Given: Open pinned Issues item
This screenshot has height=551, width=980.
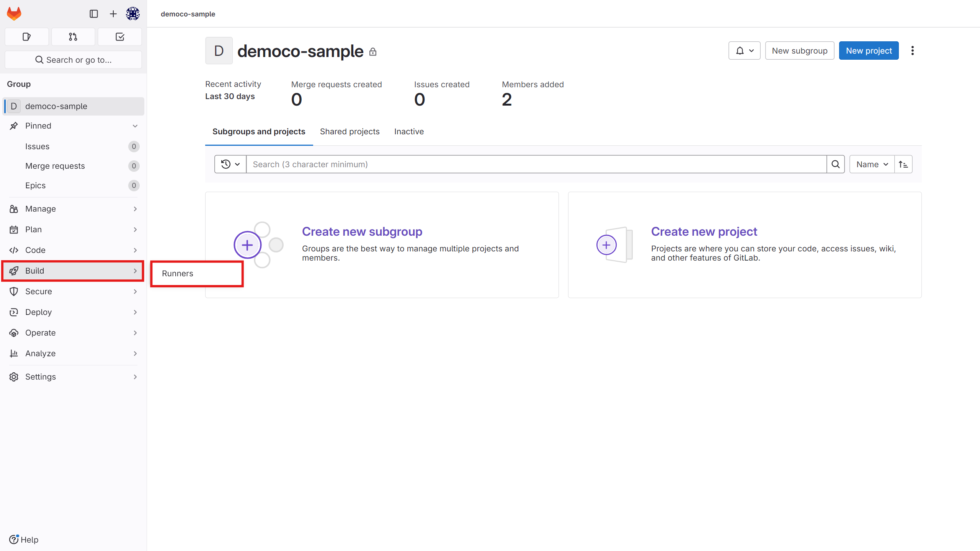Looking at the screenshot, I should [x=73, y=147].
